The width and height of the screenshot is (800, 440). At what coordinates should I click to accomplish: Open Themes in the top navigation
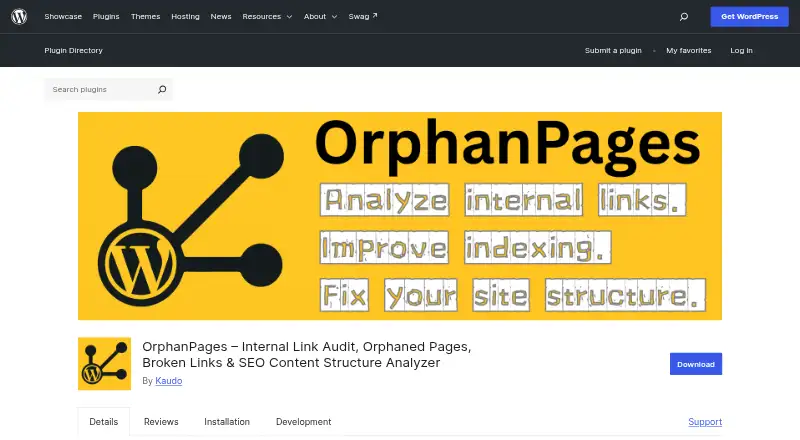point(145,16)
